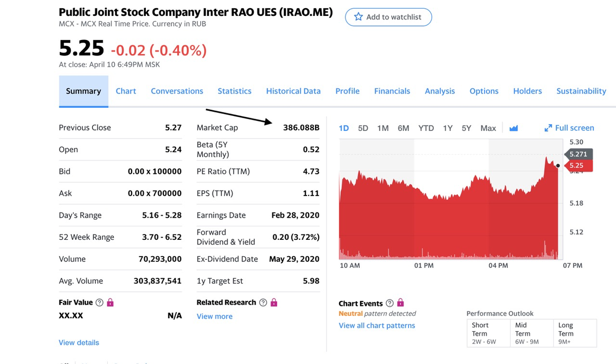Select the 1D chart range
Viewport: 616px width, 364px height.
tap(344, 128)
